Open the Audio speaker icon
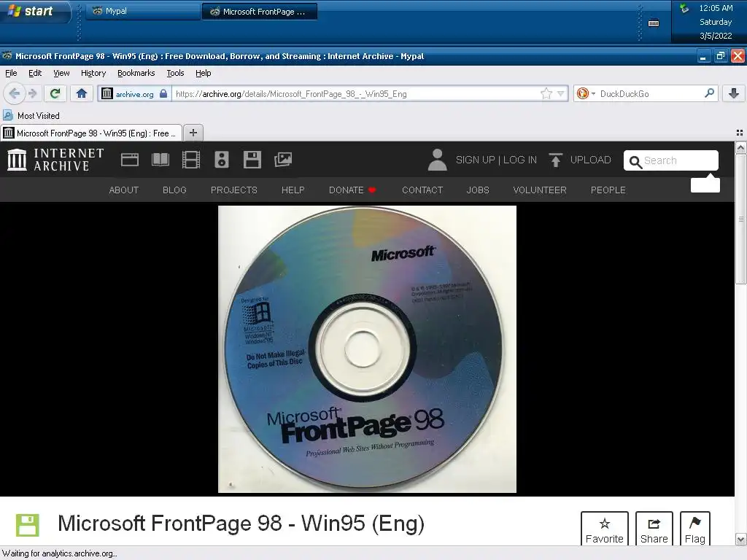 coord(222,160)
